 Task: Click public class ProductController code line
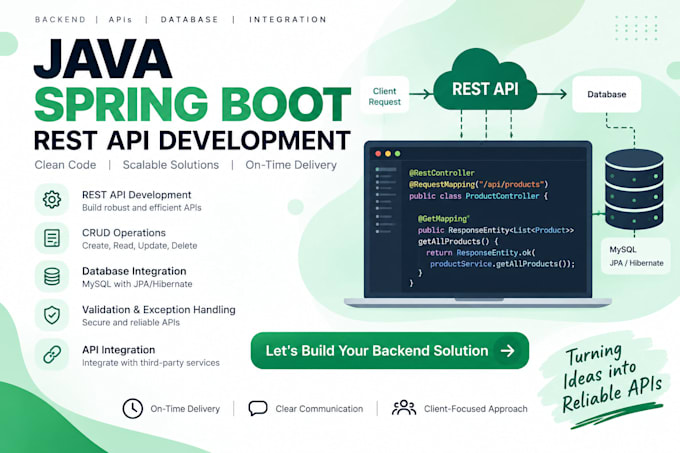478,196
